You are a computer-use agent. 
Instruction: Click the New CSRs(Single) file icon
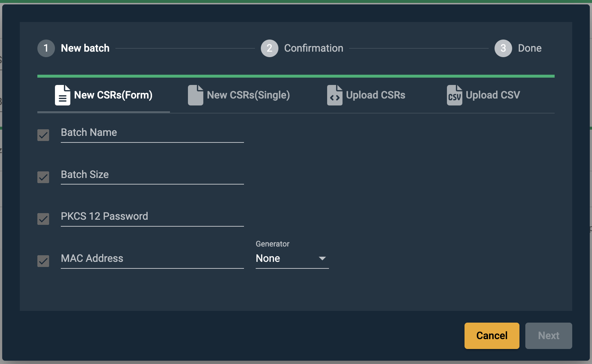pos(195,95)
